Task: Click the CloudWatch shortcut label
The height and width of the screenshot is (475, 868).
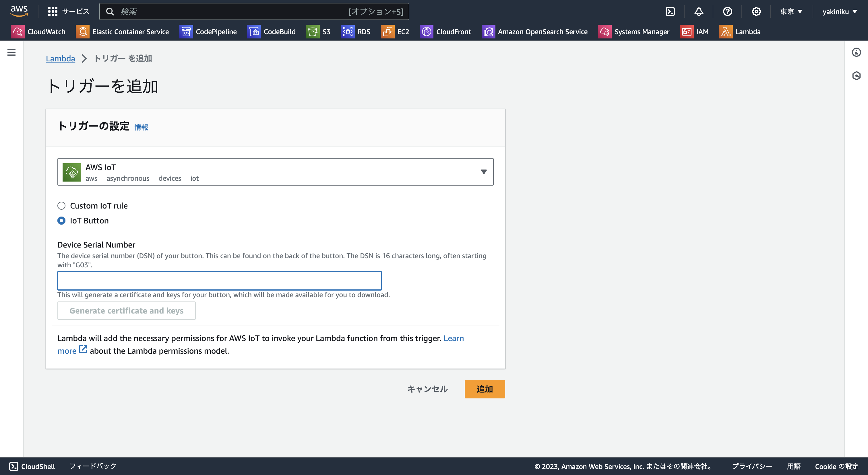Action: click(x=46, y=32)
